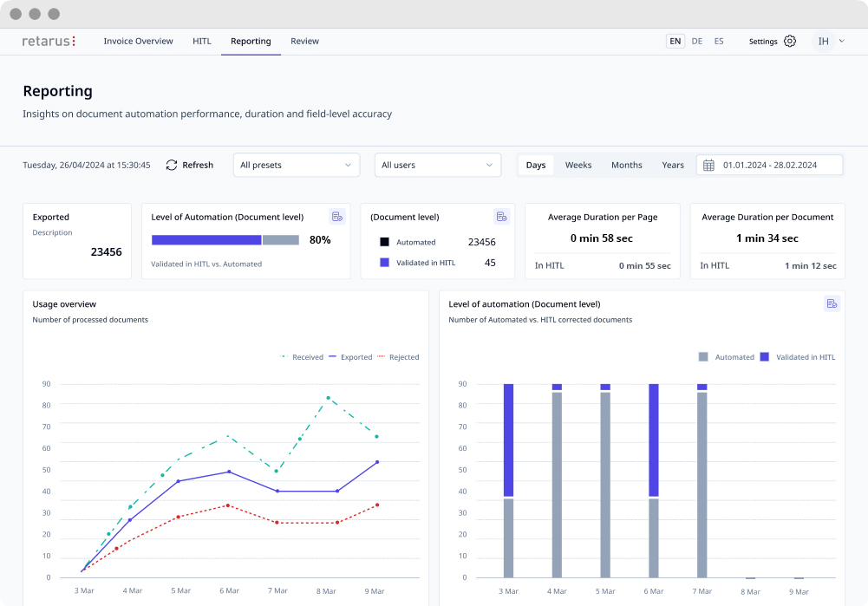Click export icon on Level of automation chart
This screenshot has width=868, height=606.
pyautogui.click(x=832, y=303)
